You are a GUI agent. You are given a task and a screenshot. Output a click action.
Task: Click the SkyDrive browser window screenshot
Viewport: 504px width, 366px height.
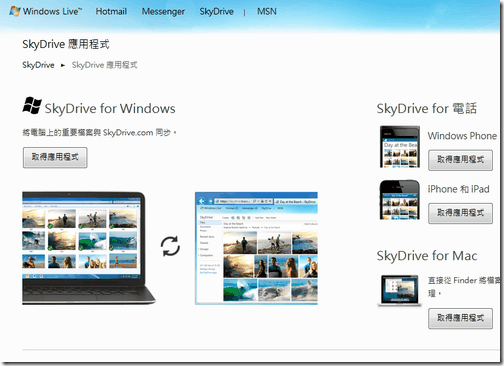point(256,248)
